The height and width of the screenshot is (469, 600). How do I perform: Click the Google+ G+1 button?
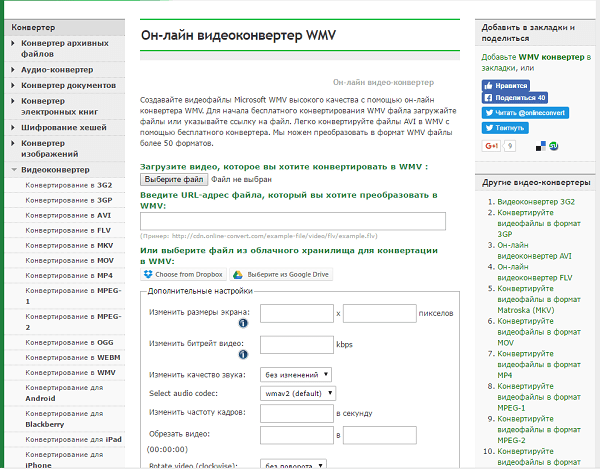coord(491,145)
